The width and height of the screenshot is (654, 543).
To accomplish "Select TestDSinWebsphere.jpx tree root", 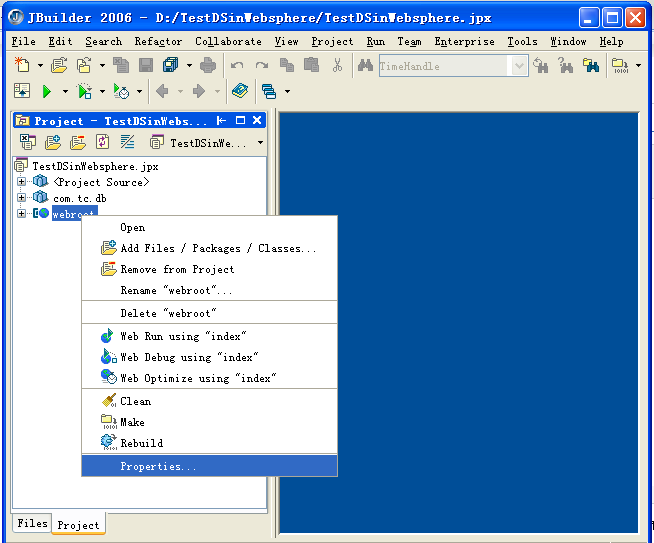I will (x=95, y=166).
